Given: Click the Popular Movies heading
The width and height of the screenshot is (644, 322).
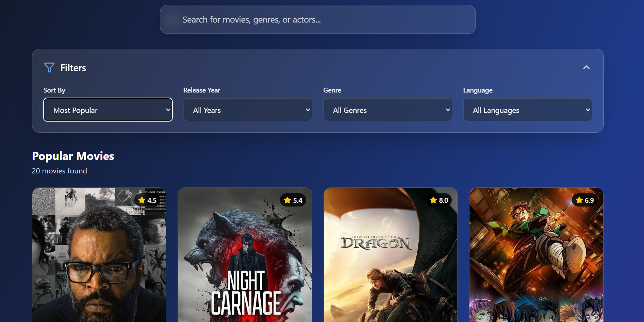Looking at the screenshot, I should click(x=73, y=156).
